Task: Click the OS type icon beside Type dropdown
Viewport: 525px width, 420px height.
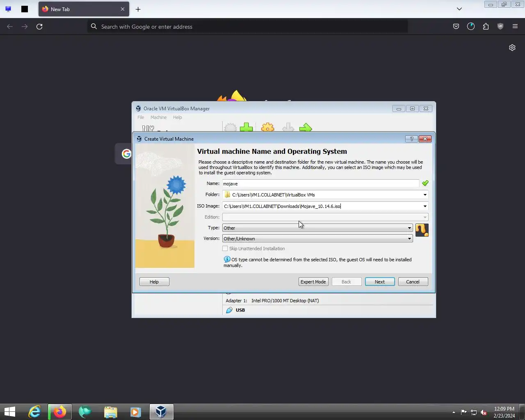Action: click(x=422, y=230)
